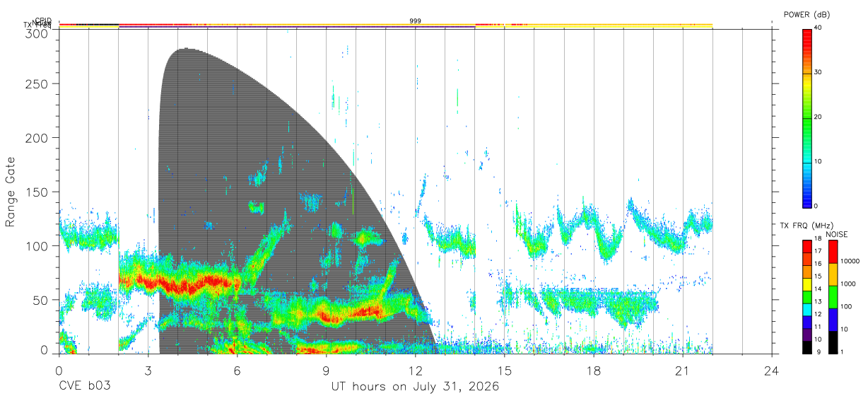868x401 pixels.
Task: Click the '20' tick on POWER scale
Action: click(819, 117)
